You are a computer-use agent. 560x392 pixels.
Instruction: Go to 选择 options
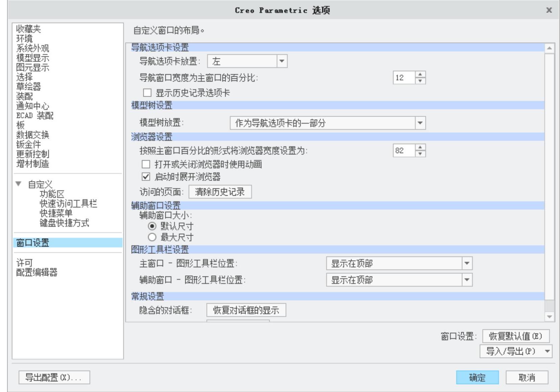24,77
